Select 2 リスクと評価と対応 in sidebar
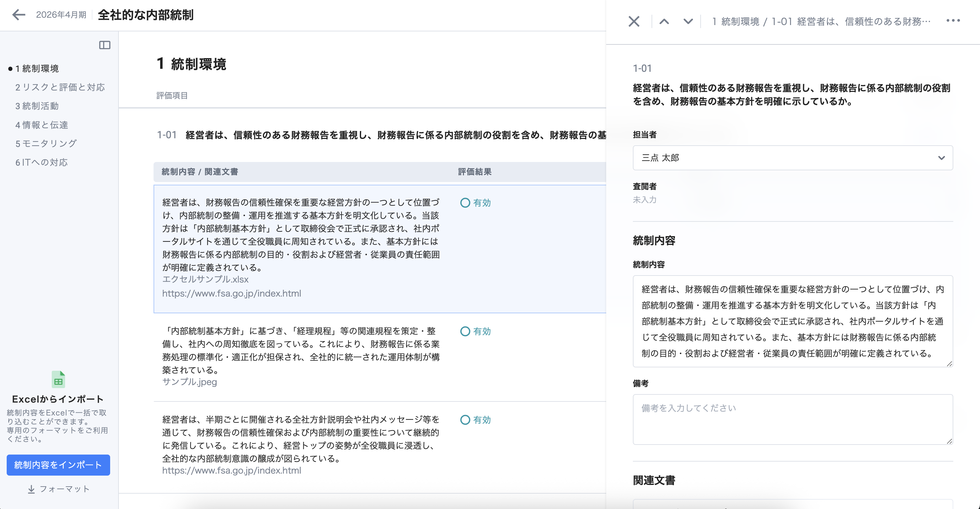This screenshot has height=509, width=980. (x=60, y=87)
